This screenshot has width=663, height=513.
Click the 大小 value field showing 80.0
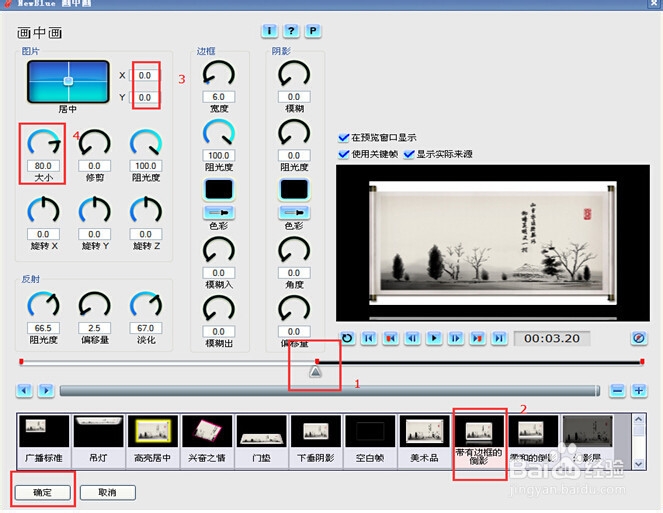pyautogui.click(x=43, y=166)
